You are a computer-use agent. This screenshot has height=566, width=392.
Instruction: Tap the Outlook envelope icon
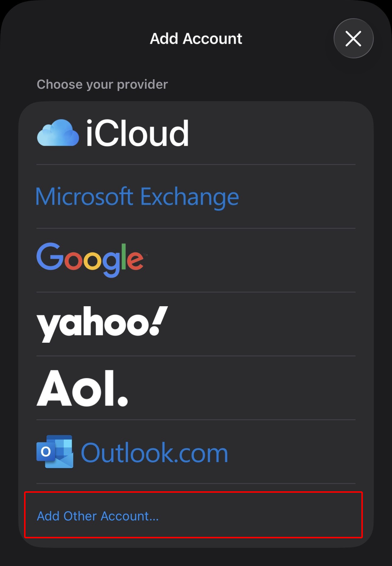point(55,452)
